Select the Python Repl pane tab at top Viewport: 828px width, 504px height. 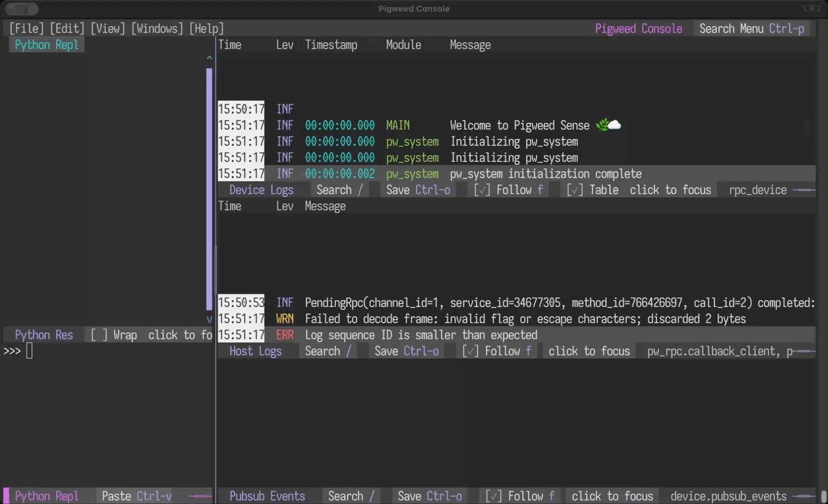[x=47, y=45]
